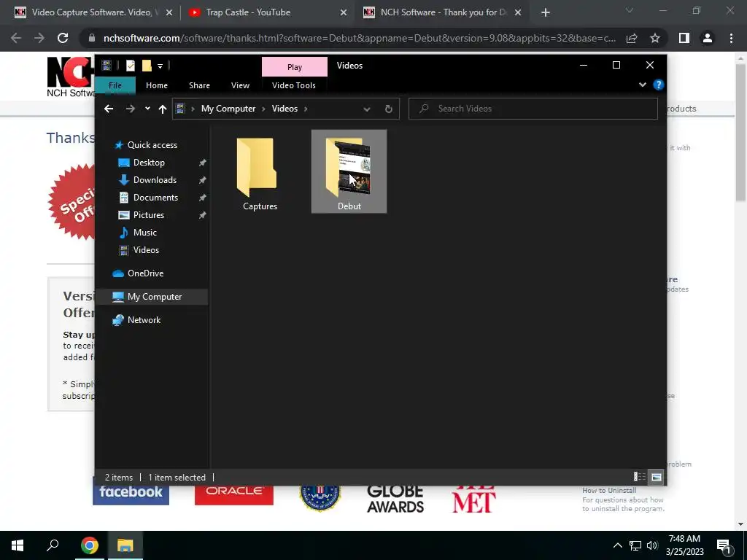This screenshot has width=747, height=560.
Task: Click the Play contextual tab
Action: (x=295, y=67)
